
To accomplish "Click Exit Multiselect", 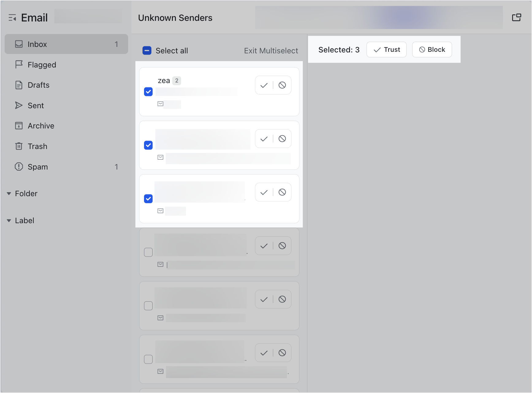I will pos(271,51).
